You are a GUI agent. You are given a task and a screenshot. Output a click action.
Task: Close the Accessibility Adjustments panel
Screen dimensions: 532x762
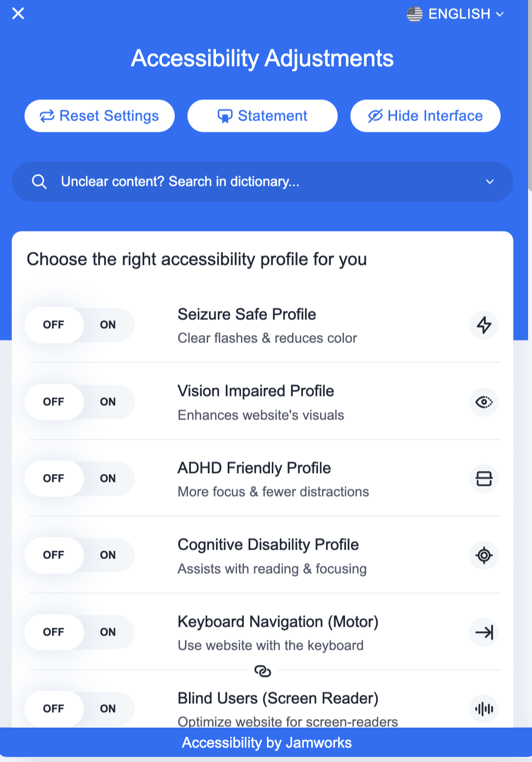coord(18,14)
